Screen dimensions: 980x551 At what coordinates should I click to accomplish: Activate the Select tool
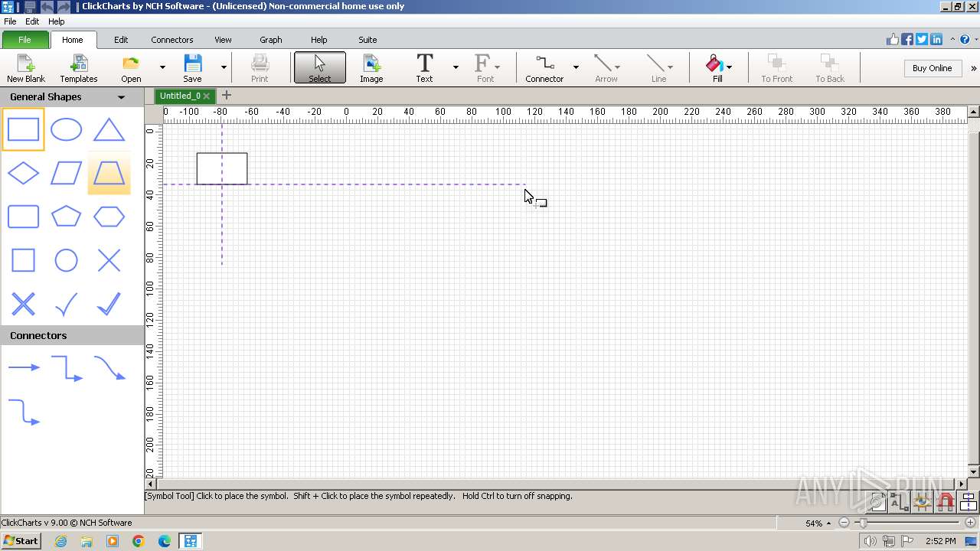320,68
